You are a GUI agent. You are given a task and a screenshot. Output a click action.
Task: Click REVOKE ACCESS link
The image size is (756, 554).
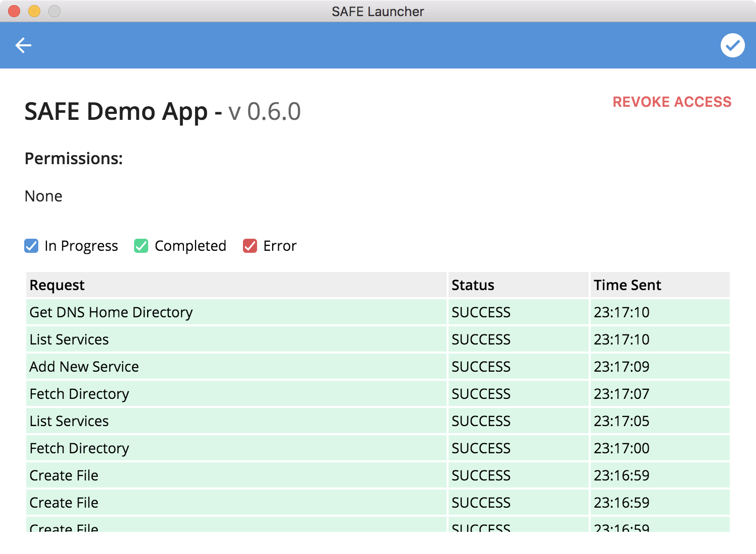tap(672, 102)
